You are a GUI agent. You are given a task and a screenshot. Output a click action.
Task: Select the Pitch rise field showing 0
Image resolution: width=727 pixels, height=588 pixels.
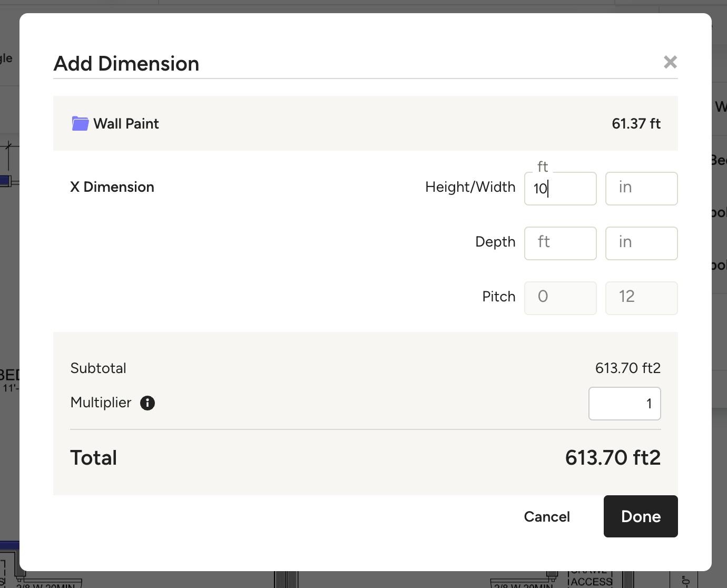560,298
